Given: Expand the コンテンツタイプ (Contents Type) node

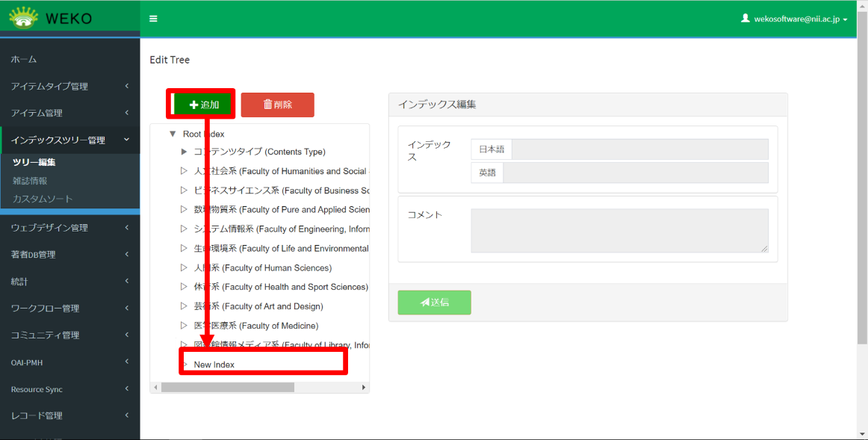Looking at the screenshot, I should (184, 152).
